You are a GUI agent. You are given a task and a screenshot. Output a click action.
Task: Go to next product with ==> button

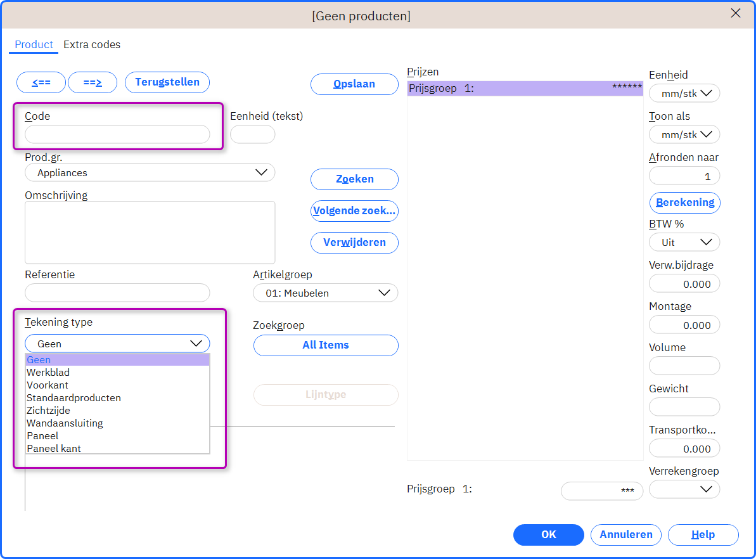[93, 82]
